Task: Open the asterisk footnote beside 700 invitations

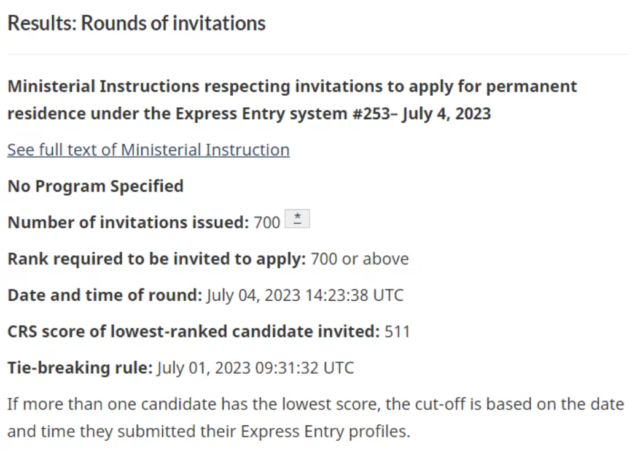Action: click(295, 221)
